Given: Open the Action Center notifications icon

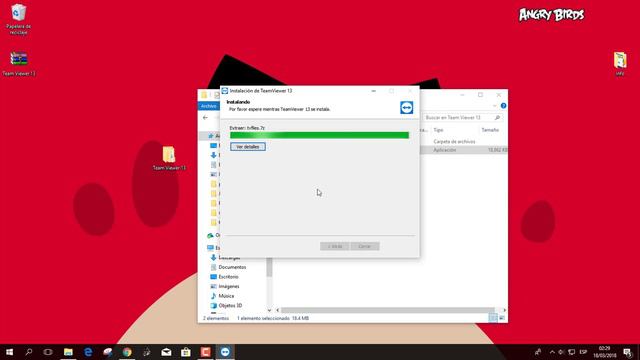Looking at the screenshot, I should (627, 352).
